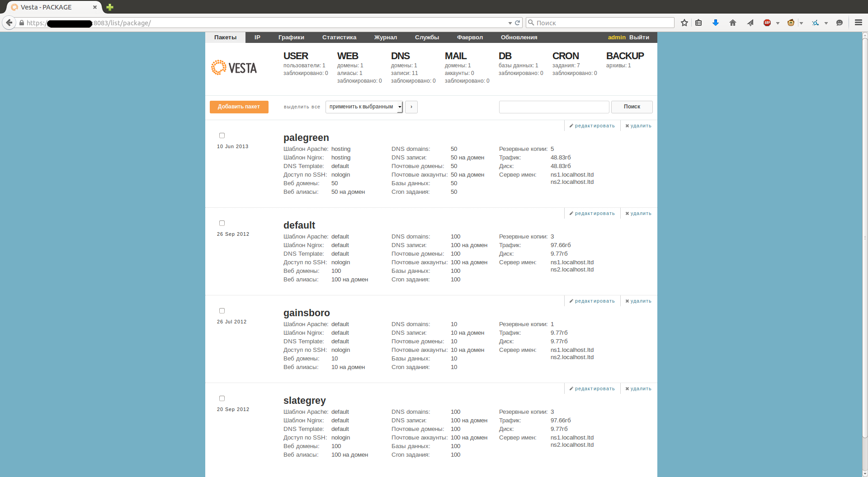Edit the gainsboro package
This screenshot has width=868, height=477.
pos(592,301)
